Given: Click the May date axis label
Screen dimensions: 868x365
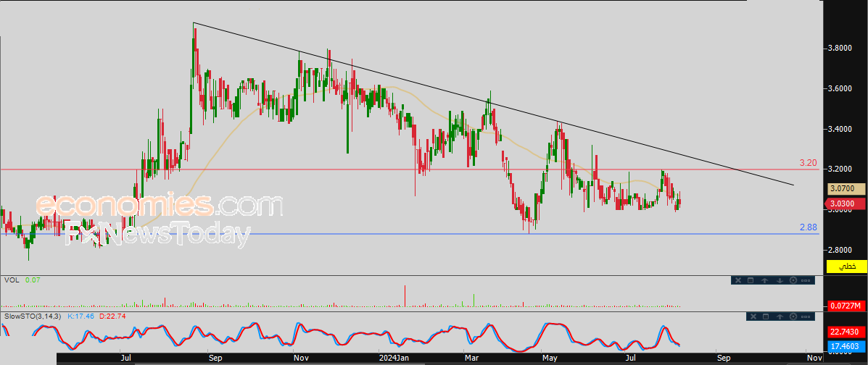Looking at the screenshot, I should point(550,358).
